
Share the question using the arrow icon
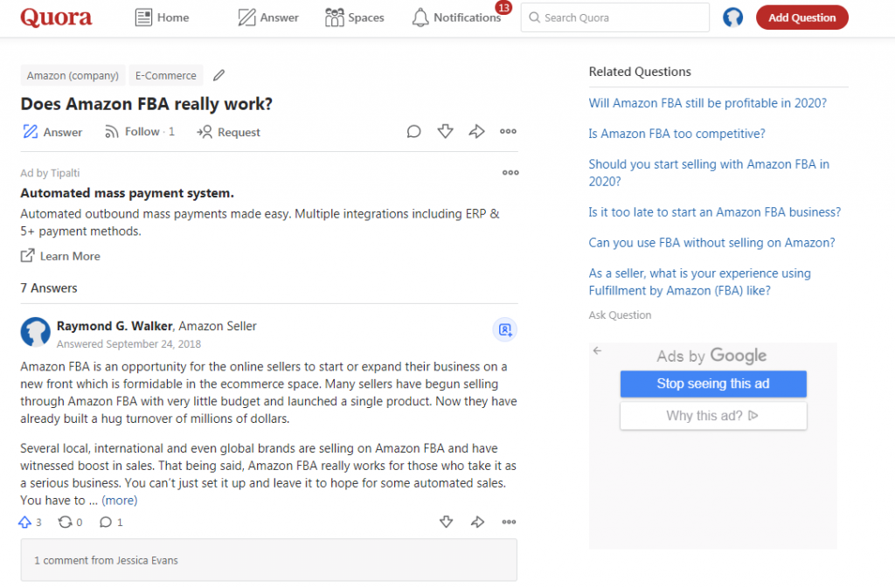click(476, 132)
